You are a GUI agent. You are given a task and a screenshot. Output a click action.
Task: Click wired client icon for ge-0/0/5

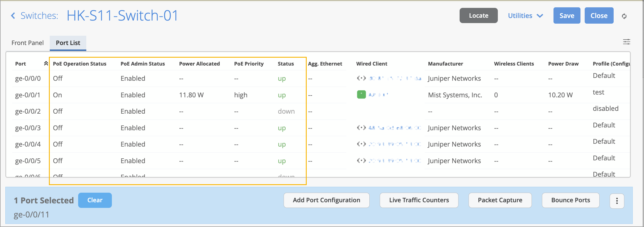click(x=361, y=161)
